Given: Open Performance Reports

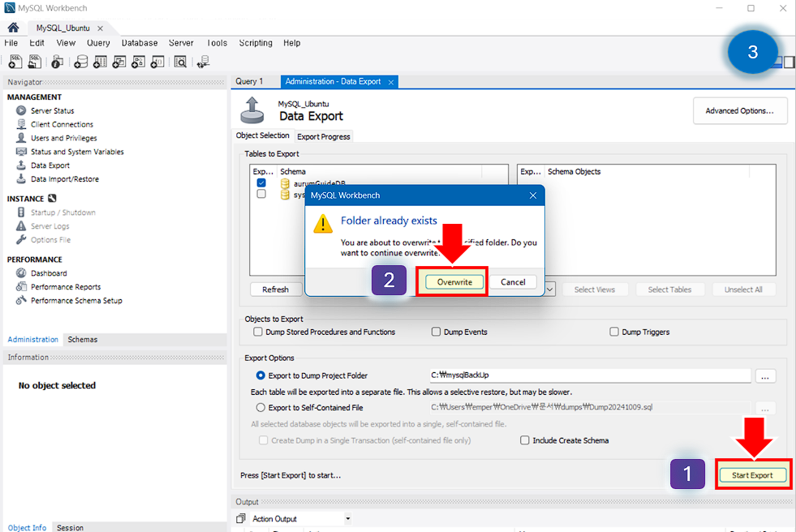Looking at the screenshot, I should click(66, 287).
